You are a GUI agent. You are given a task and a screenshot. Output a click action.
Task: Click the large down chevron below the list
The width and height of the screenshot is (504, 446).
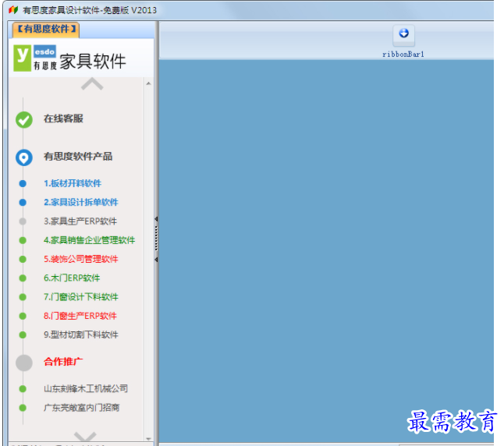85,437
